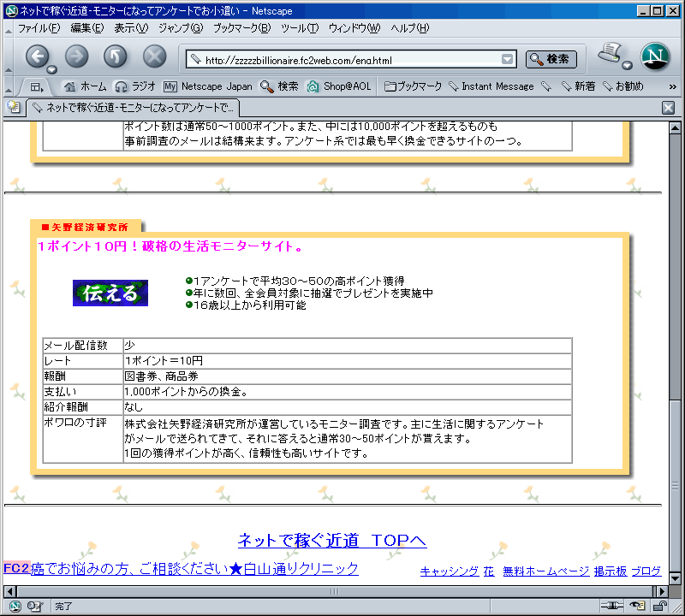Open the お勧め bookmark
The height and width of the screenshot is (616, 685).
[623, 86]
